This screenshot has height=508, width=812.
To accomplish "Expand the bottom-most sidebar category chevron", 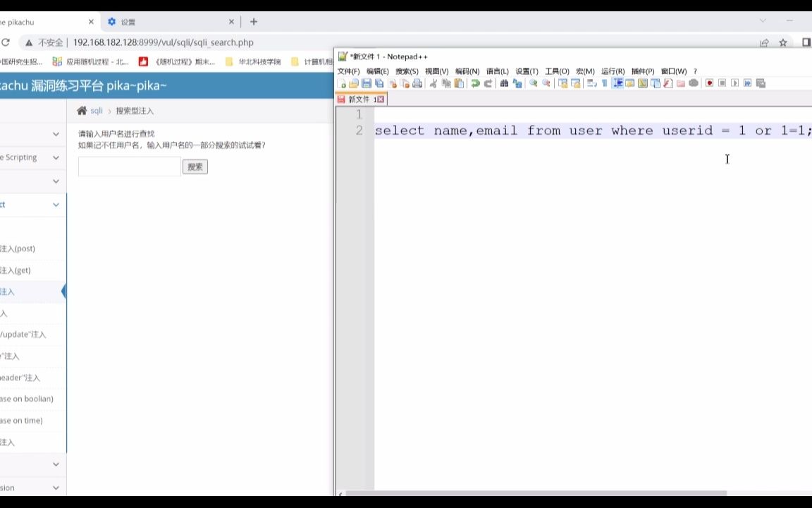I will (x=55, y=488).
